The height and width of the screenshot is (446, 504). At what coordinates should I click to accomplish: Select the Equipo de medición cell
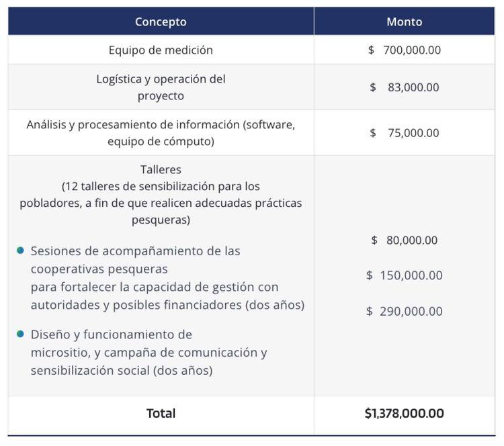tap(161, 50)
